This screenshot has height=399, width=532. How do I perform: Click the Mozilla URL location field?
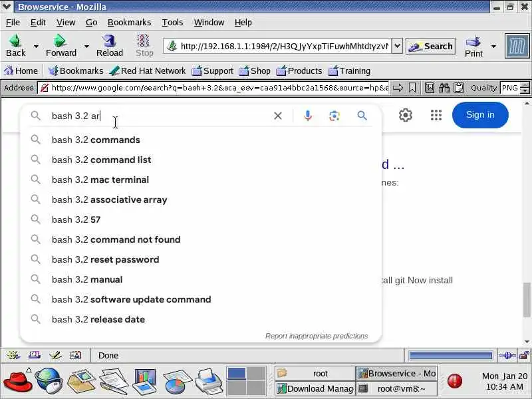[277, 46]
